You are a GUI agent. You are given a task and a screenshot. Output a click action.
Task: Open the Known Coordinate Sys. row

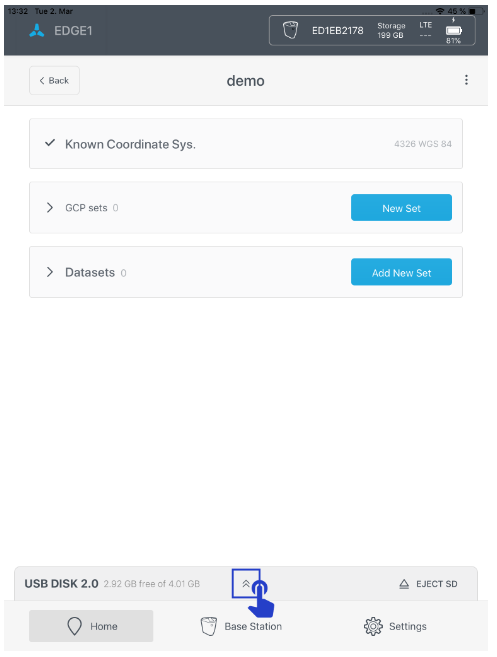[x=246, y=144]
